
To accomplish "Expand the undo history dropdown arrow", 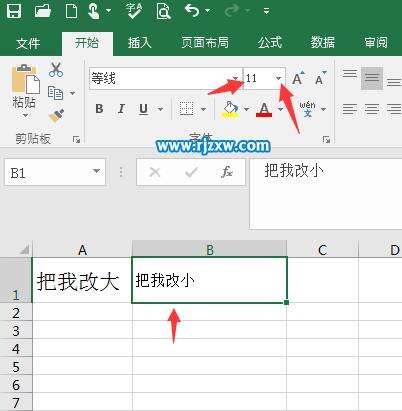I will pyautogui.click(x=208, y=11).
